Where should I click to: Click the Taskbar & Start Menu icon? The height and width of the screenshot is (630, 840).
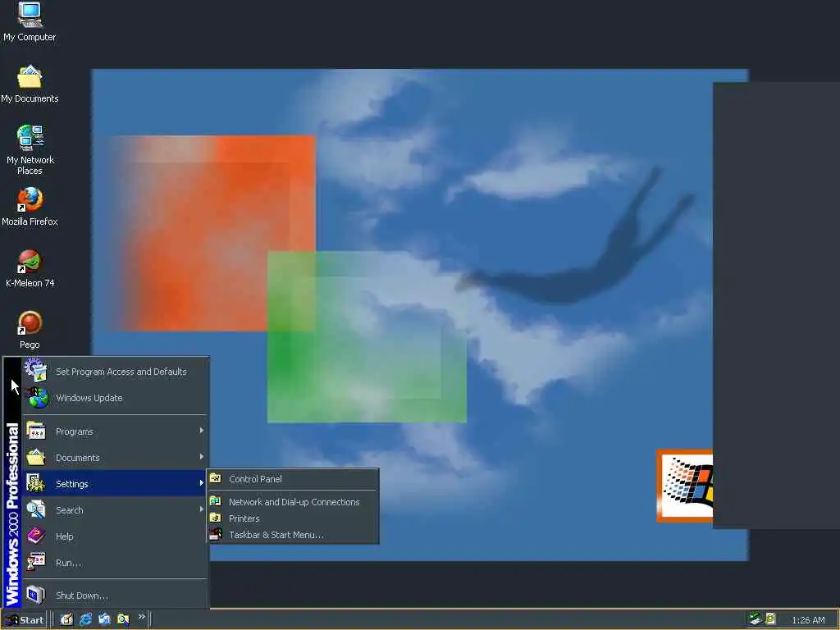(216, 533)
